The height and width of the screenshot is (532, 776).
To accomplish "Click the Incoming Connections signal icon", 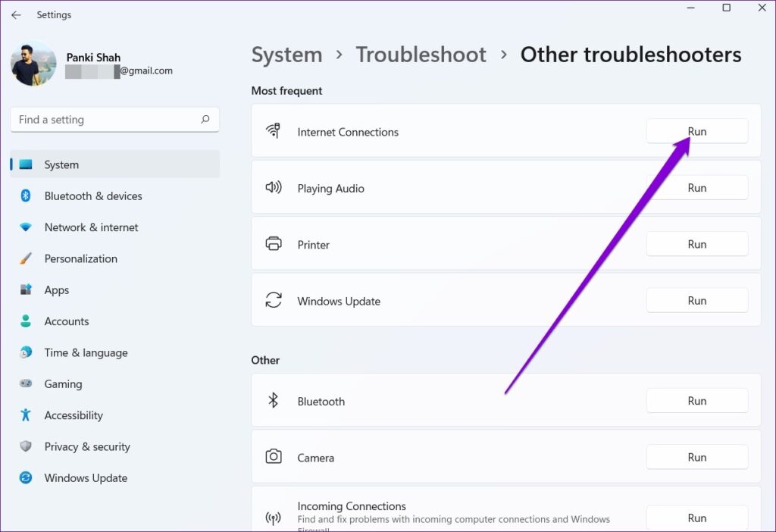I will pos(274,517).
